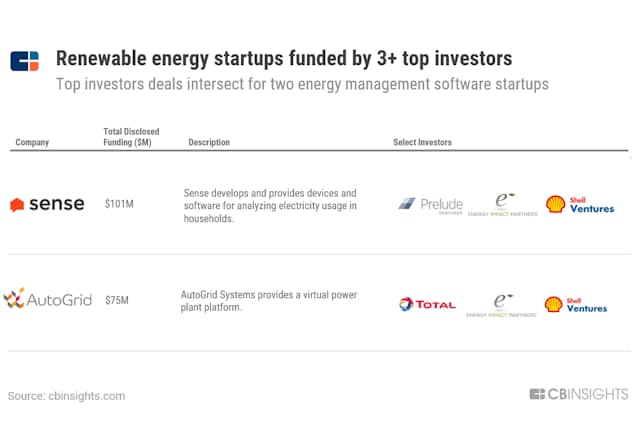This screenshot has width=638, height=445.
Task: Click the CB Insights logo beside the title
Action: (24, 61)
